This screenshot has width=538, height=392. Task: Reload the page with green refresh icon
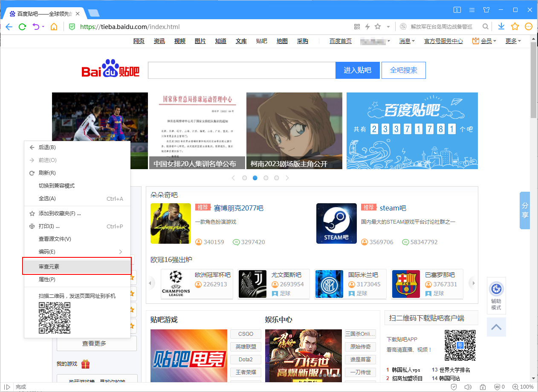coord(23,27)
